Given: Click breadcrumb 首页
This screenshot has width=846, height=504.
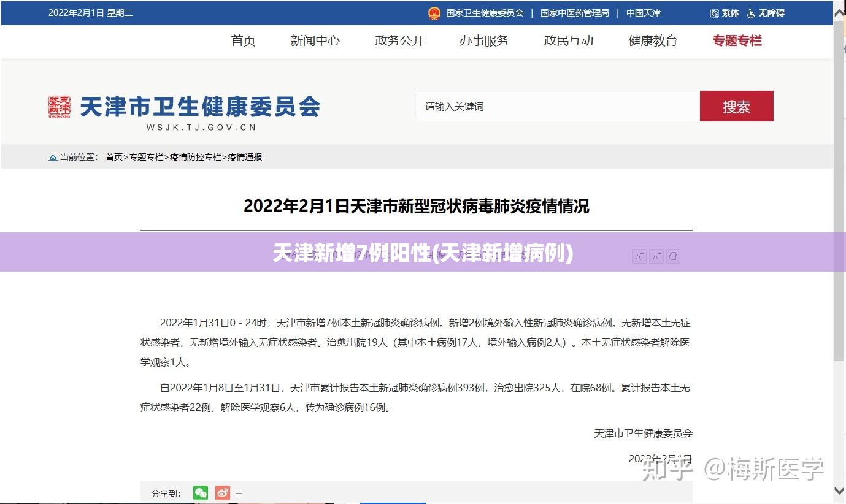Looking at the screenshot, I should tap(114, 157).
